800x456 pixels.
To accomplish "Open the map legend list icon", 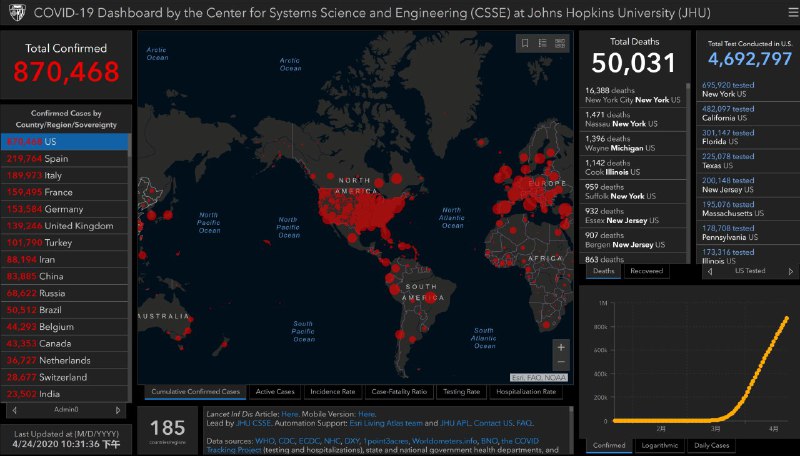I will [x=542, y=43].
